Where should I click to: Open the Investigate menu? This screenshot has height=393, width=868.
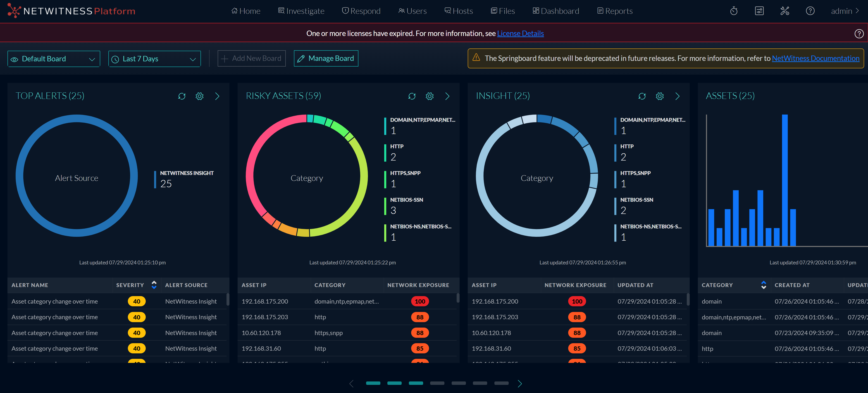(301, 11)
